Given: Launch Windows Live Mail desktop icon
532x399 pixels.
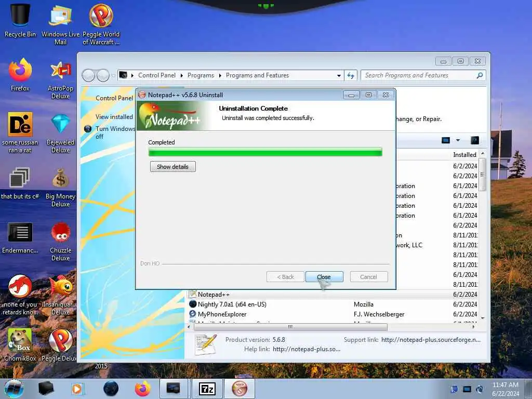Looking at the screenshot, I should point(60,24).
